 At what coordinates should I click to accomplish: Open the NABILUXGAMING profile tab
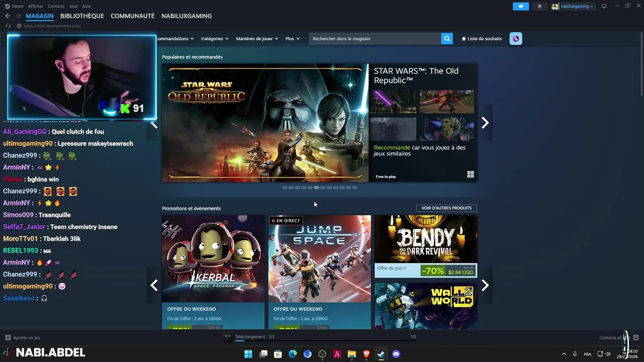tap(186, 16)
